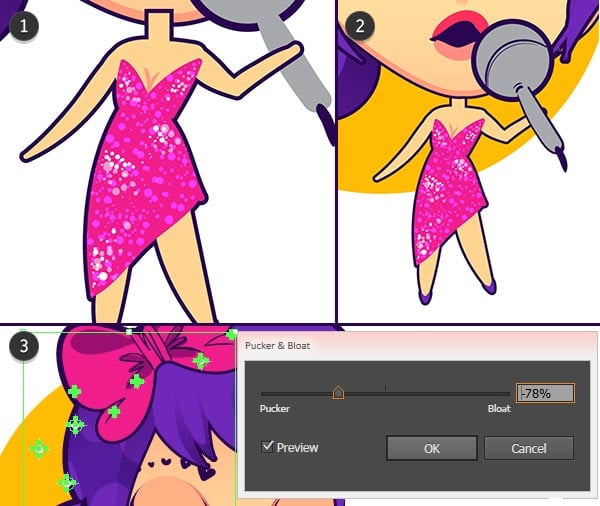Screen dimensions: 600x506
Task: Click the Bloat slider label
Action: 499,408
